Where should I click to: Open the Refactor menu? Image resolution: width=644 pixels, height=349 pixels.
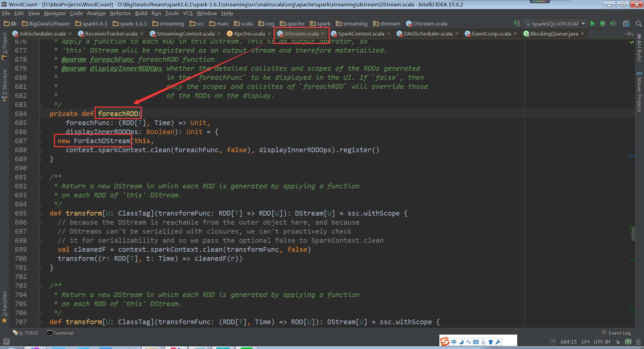(120, 13)
